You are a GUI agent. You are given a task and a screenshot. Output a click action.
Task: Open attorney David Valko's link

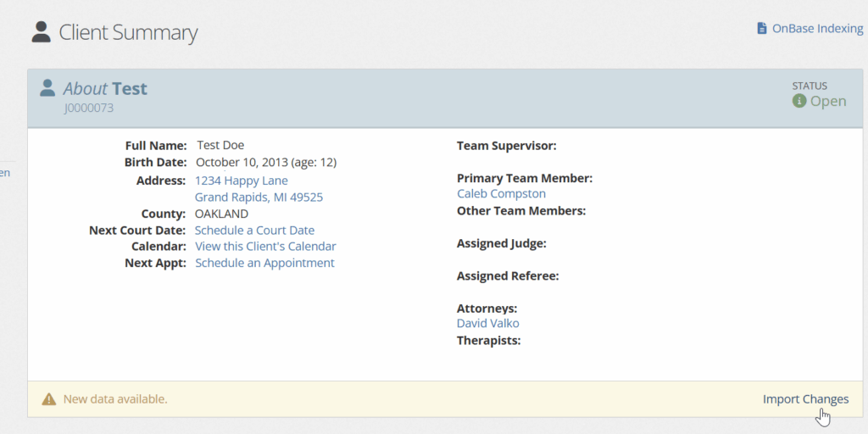tap(487, 324)
